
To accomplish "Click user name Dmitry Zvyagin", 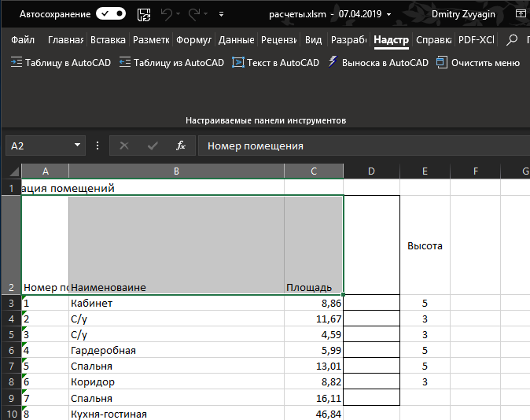I will click(463, 14).
